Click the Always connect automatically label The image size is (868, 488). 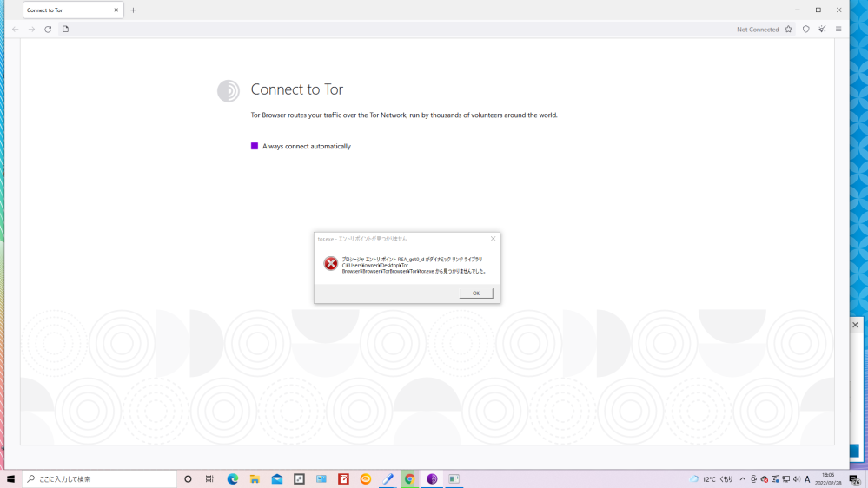[306, 146]
